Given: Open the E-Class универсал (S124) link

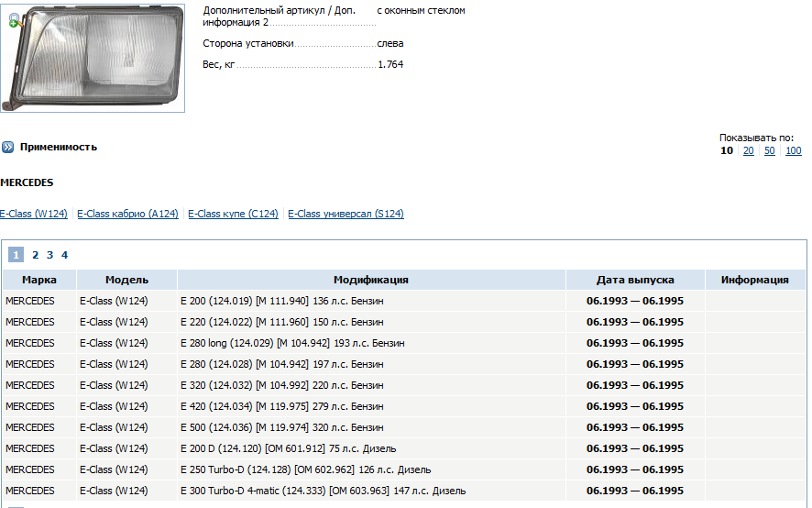Looking at the screenshot, I should pos(346,215).
